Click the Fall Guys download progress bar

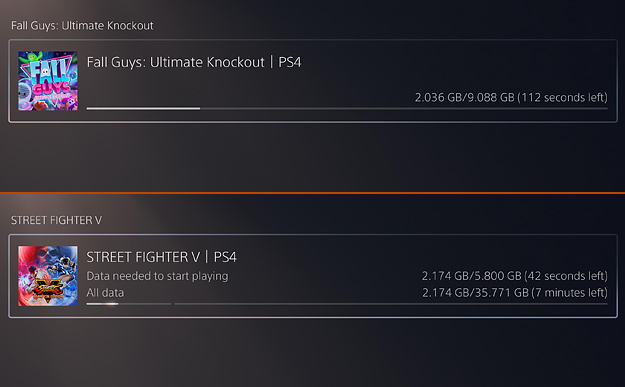pyautogui.click(x=347, y=108)
